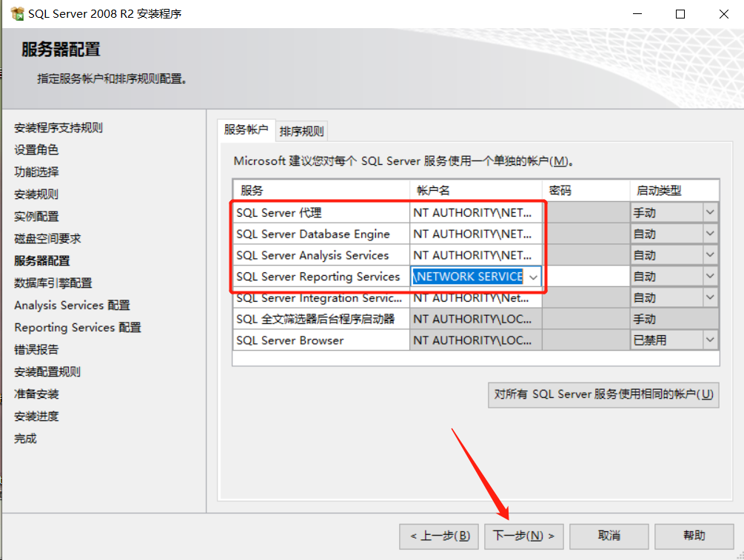744x560 pixels.
Task: Click 设置角色 step in sidebar
Action: point(36,150)
